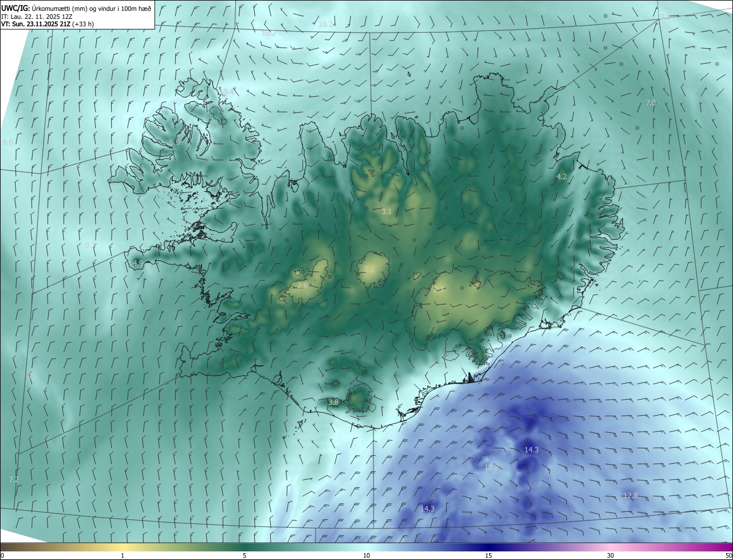Click the 9.6 value near the left edge
733x560 pixels.
coord(7,142)
